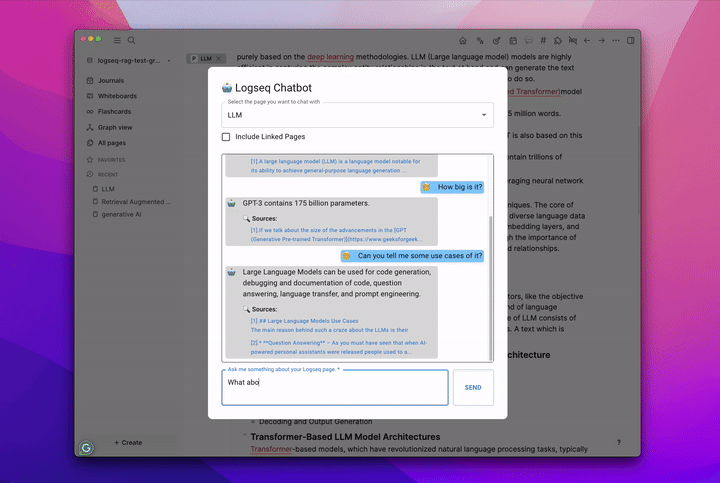720x483 pixels.
Task: Open the page selection dropdown showing LLM
Action: point(357,115)
